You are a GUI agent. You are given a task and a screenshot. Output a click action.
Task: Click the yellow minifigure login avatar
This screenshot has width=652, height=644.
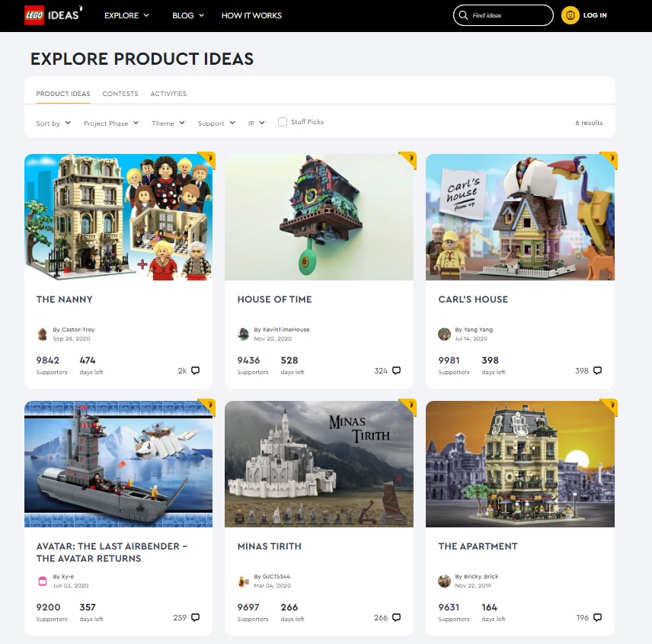coord(570,15)
